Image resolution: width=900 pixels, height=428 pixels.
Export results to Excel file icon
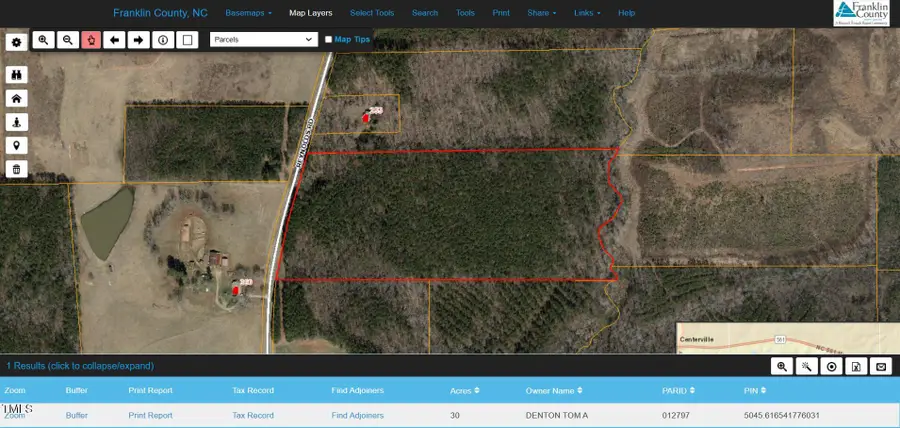856,367
